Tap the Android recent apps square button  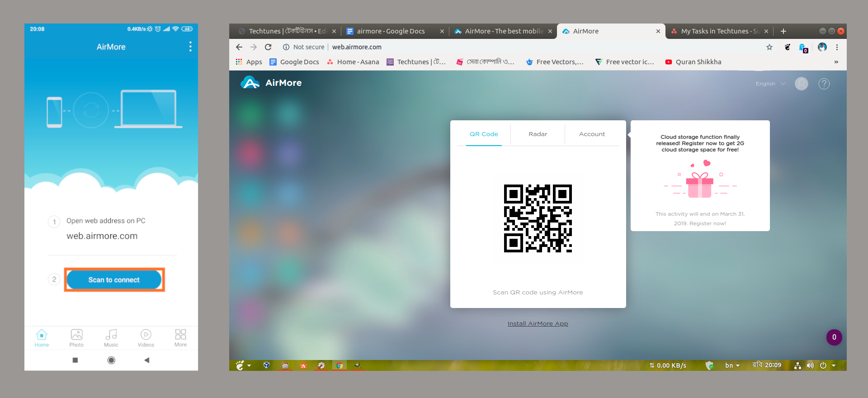75,360
